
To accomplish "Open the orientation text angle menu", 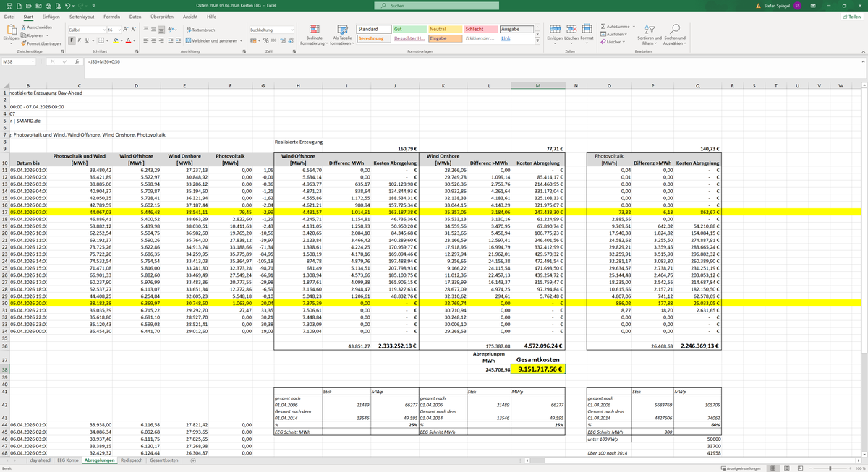I will (174, 29).
